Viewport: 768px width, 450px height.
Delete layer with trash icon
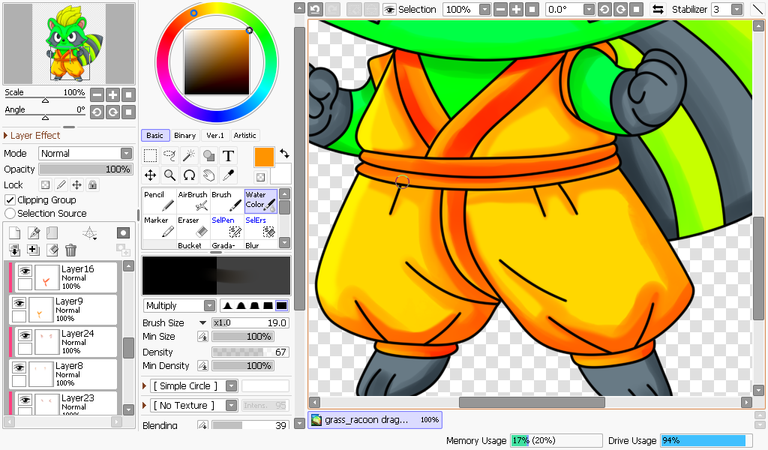71,250
